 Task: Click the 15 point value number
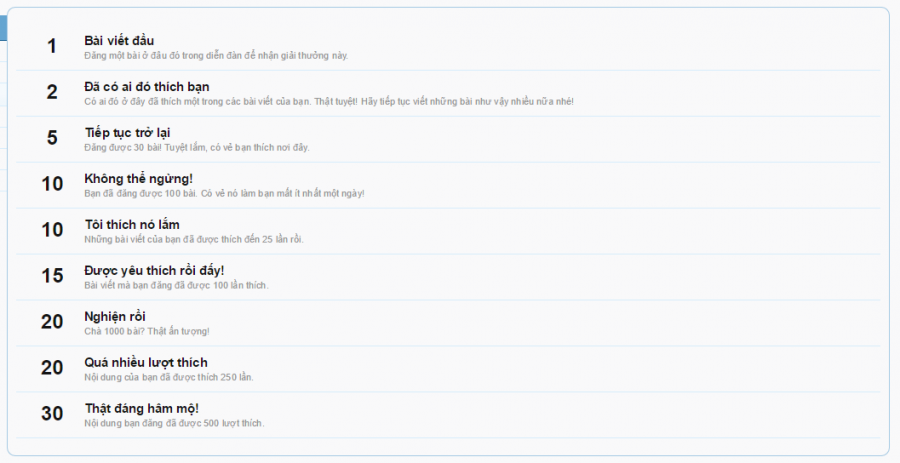click(52, 275)
